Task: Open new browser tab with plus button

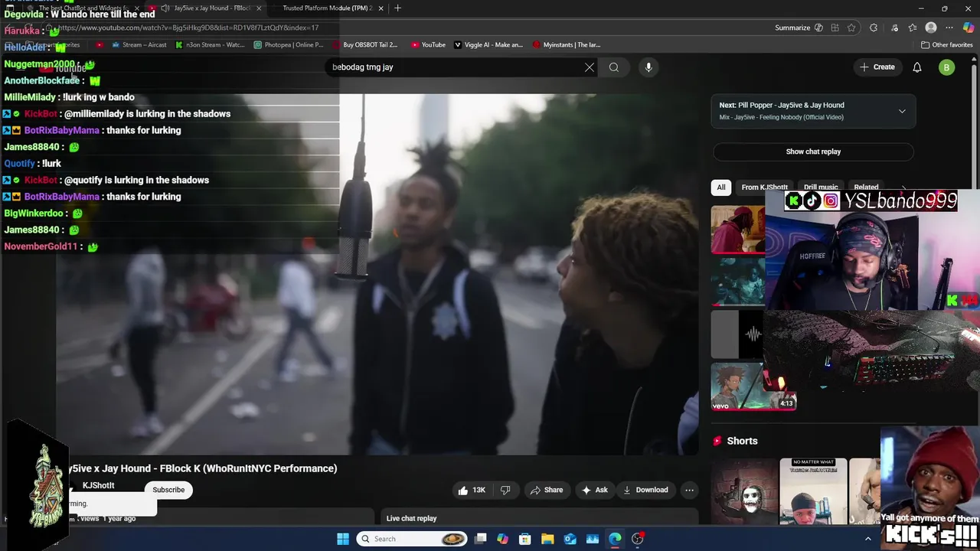Action: click(397, 8)
